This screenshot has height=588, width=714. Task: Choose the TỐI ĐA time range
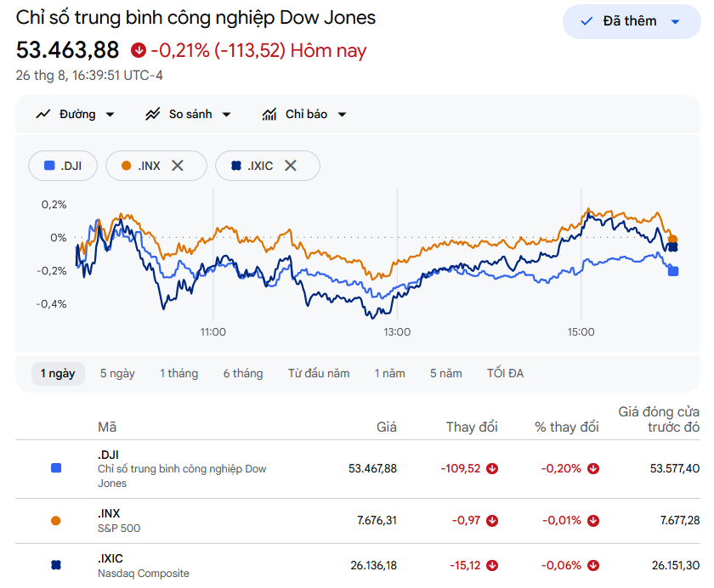tap(506, 374)
